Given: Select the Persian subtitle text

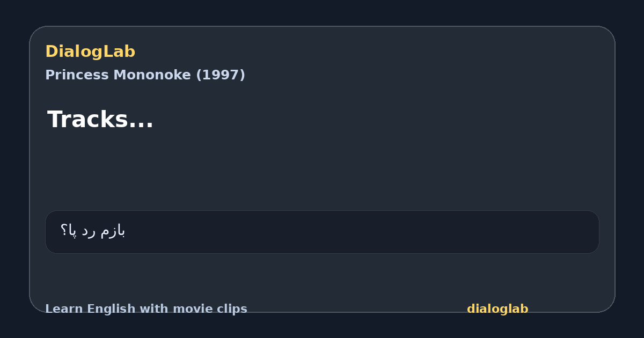Looking at the screenshot, I should point(92,231).
